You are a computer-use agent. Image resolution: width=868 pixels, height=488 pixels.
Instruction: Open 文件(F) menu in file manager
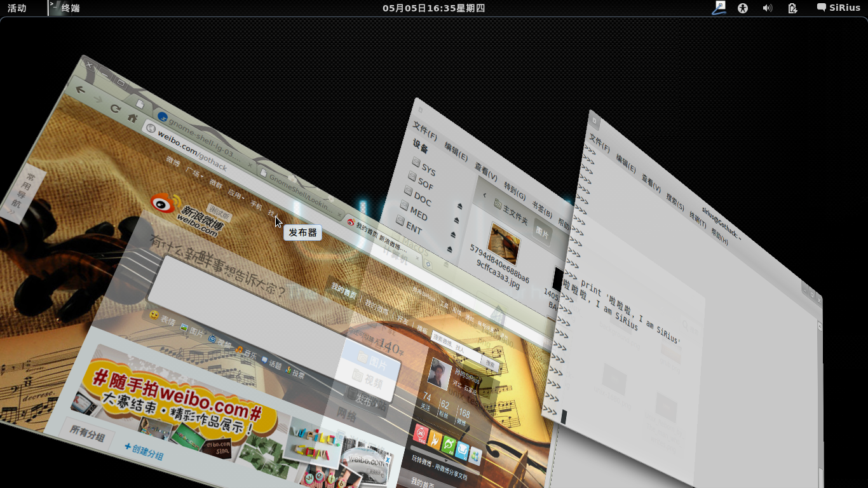(x=424, y=130)
